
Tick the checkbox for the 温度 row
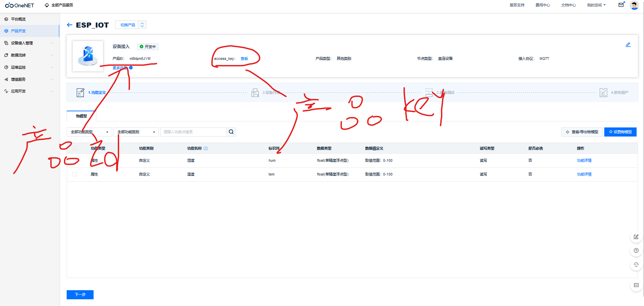pos(75,174)
